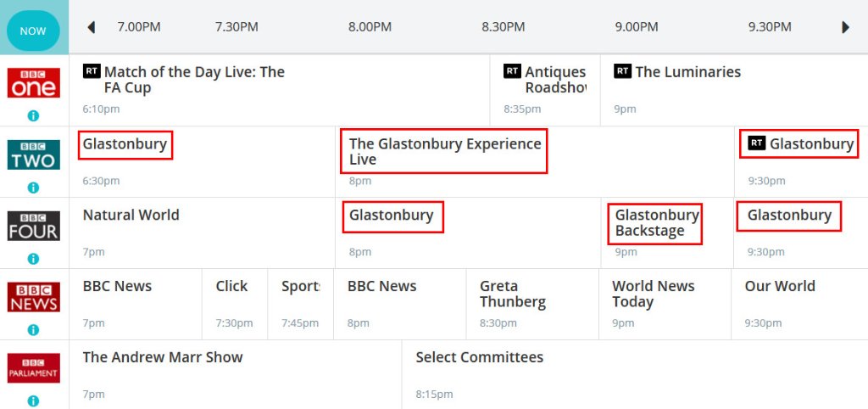Open BBC One channel logo

tap(34, 83)
